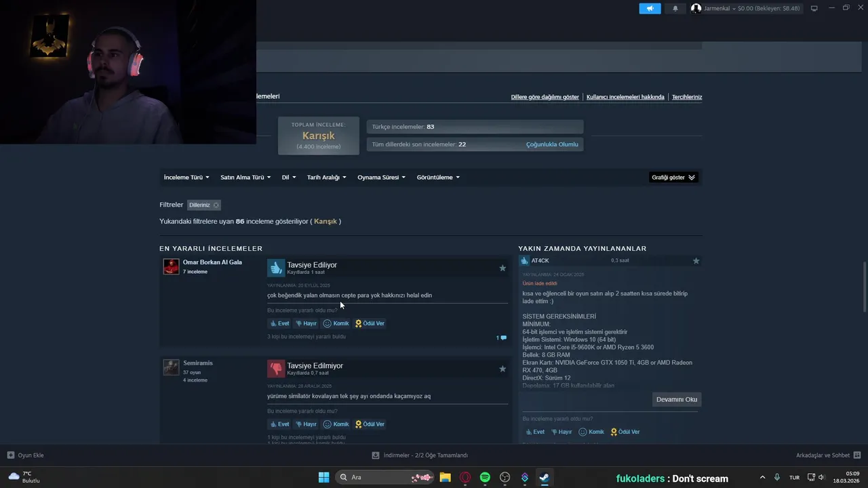Mark AT4CK's review as Komik
This screenshot has width=868, height=488.
[x=591, y=432]
